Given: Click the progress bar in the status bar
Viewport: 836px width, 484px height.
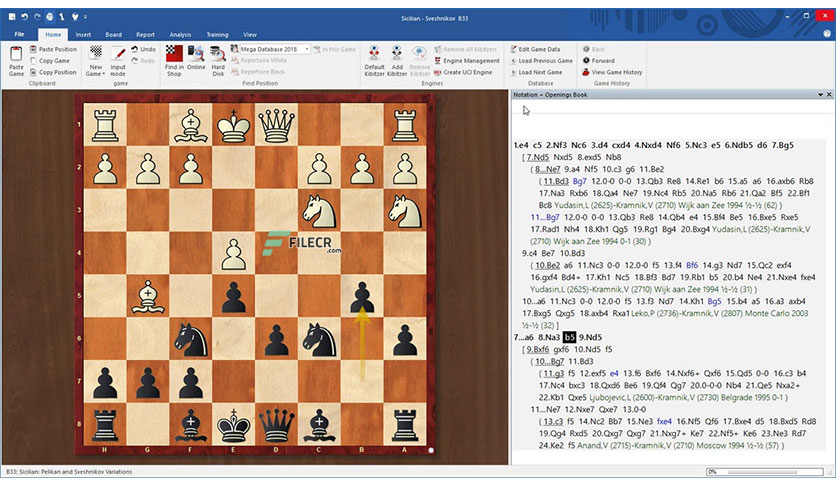Looking at the screenshot, I should point(765,472).
